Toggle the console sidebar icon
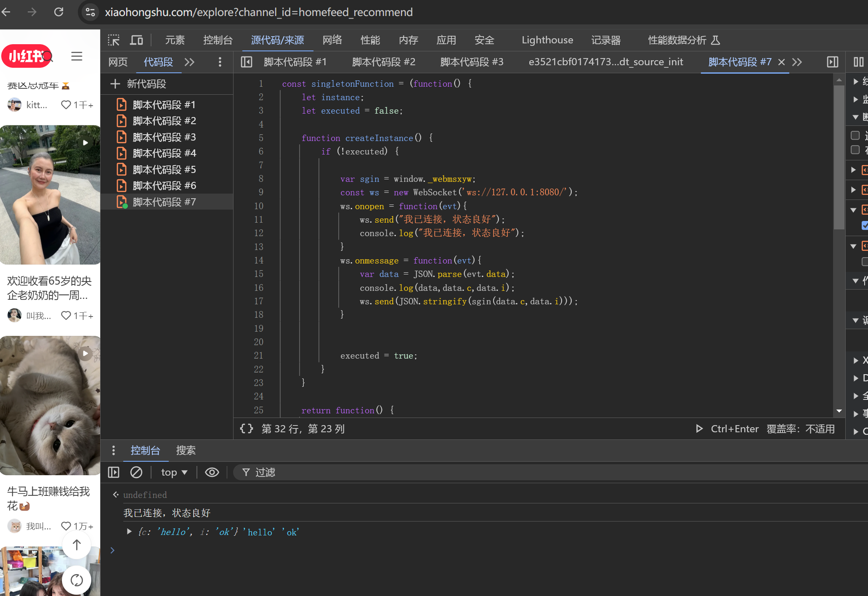The image size is (868, 596). coord(114,472)
